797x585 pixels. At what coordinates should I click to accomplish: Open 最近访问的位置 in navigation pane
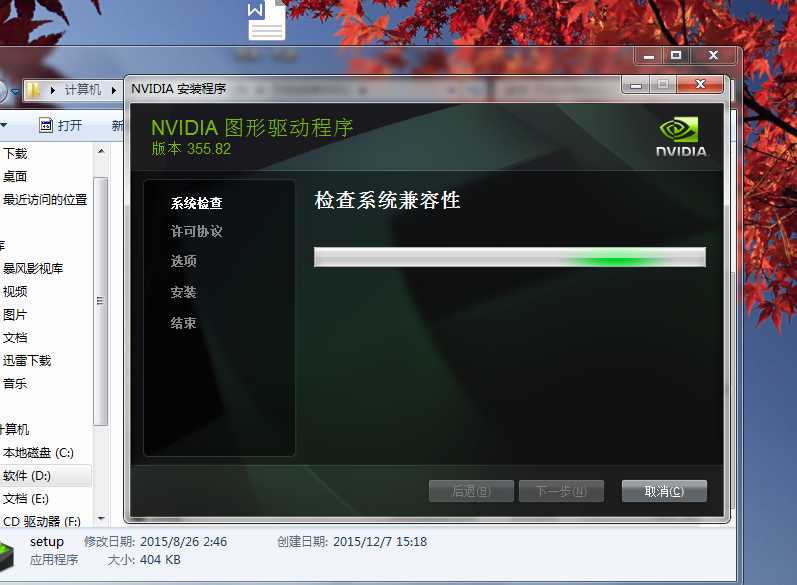[x=45, y=199]
